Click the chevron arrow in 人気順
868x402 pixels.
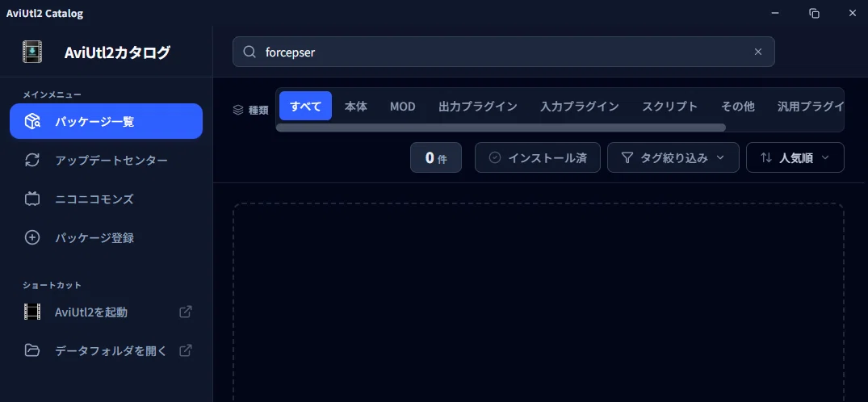(x=825, y=157)
